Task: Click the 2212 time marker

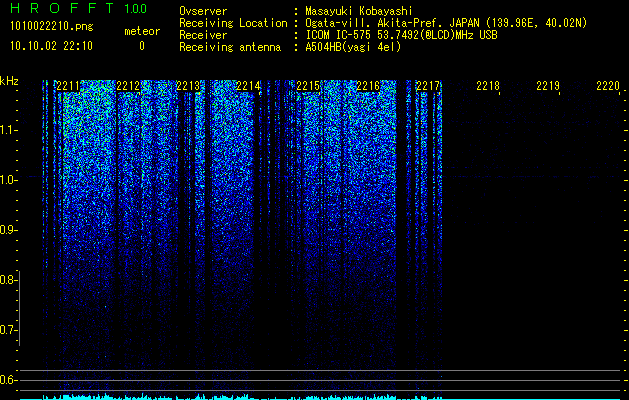Action: (128, 85)
